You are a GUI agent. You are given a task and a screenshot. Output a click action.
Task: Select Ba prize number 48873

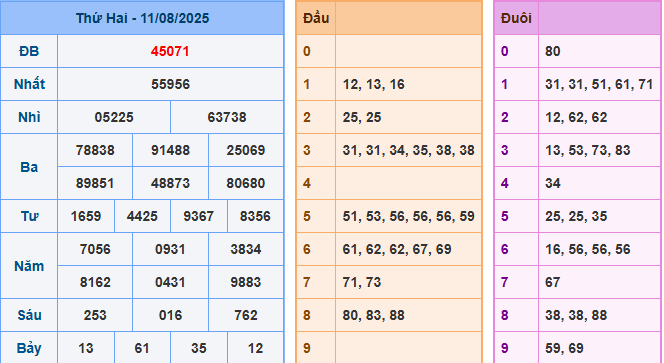pos(170,183)
